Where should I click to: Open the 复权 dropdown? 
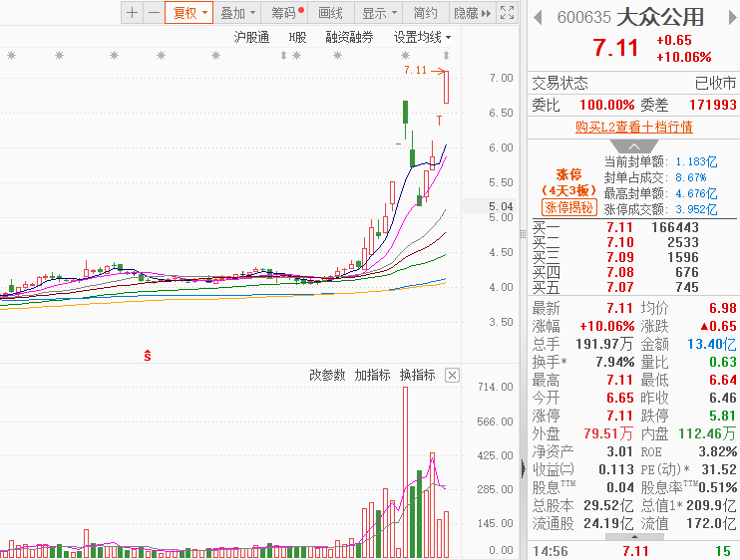click(189, 13)
